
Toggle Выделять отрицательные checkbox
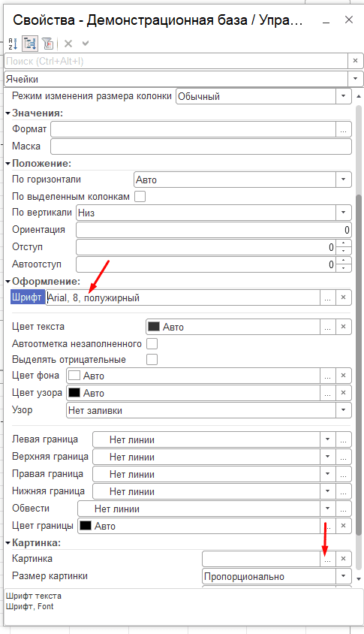pyautogui.click(x=152, y=360)
